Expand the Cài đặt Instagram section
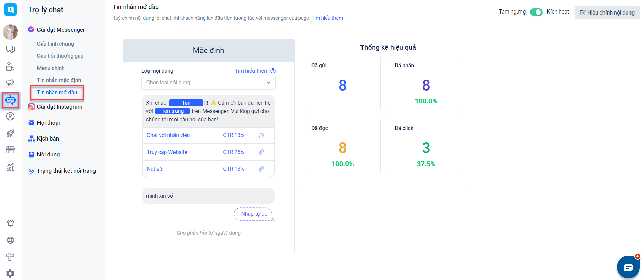Image resolution: width=644 pixels, height=280 pixels. [59, 107]
